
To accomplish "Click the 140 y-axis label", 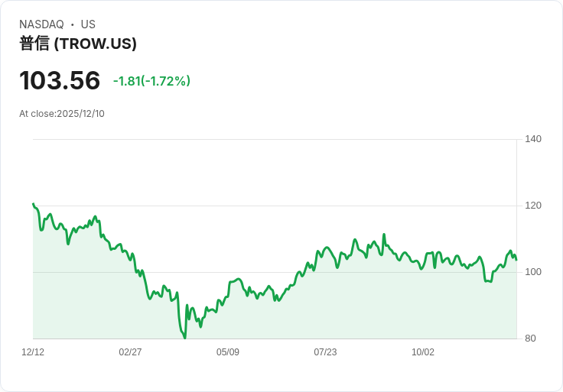I will pos(533,139).
